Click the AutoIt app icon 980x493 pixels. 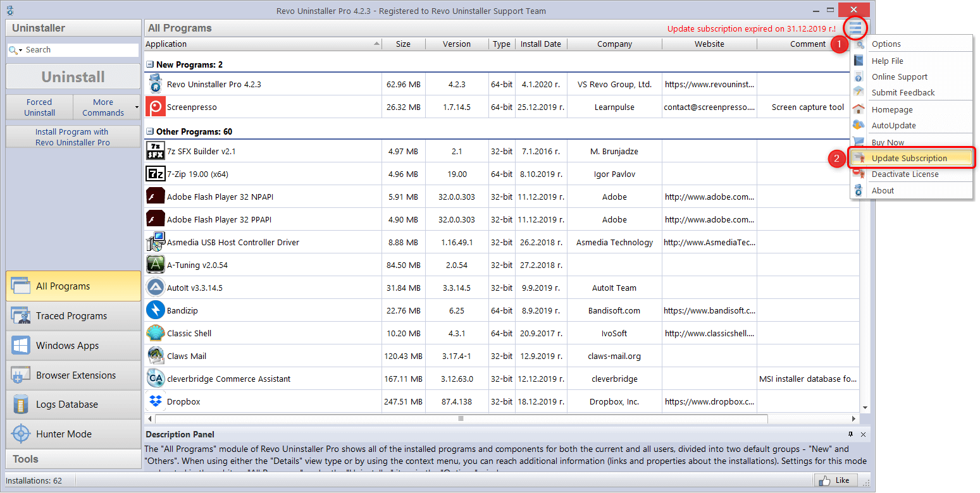[x=155, y=288]
